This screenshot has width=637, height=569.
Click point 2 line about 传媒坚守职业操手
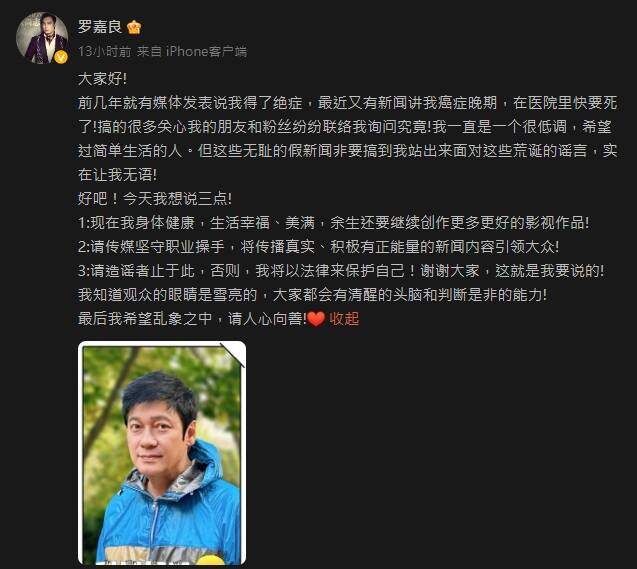coord(318,247)
